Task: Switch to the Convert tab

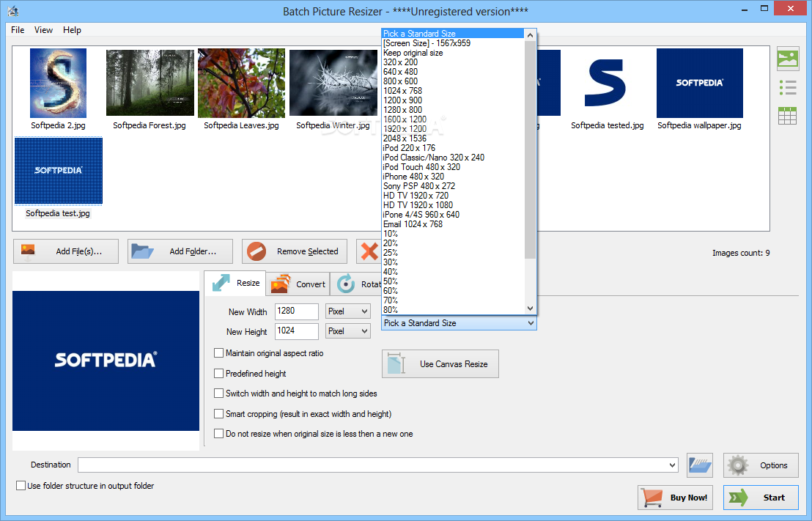Action: [298, 284]
